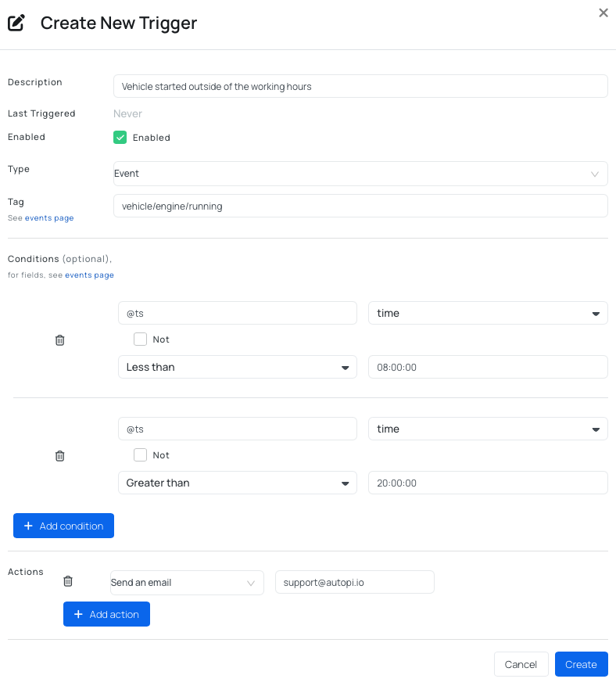
Task: Close the Create New Trigger dialog
Action: click(603, 13)
